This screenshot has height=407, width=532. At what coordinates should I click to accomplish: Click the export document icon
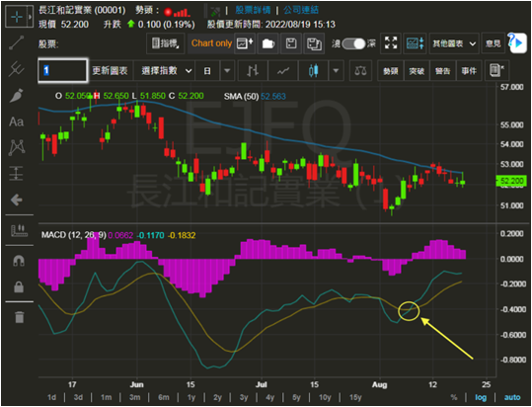[496, 70]
